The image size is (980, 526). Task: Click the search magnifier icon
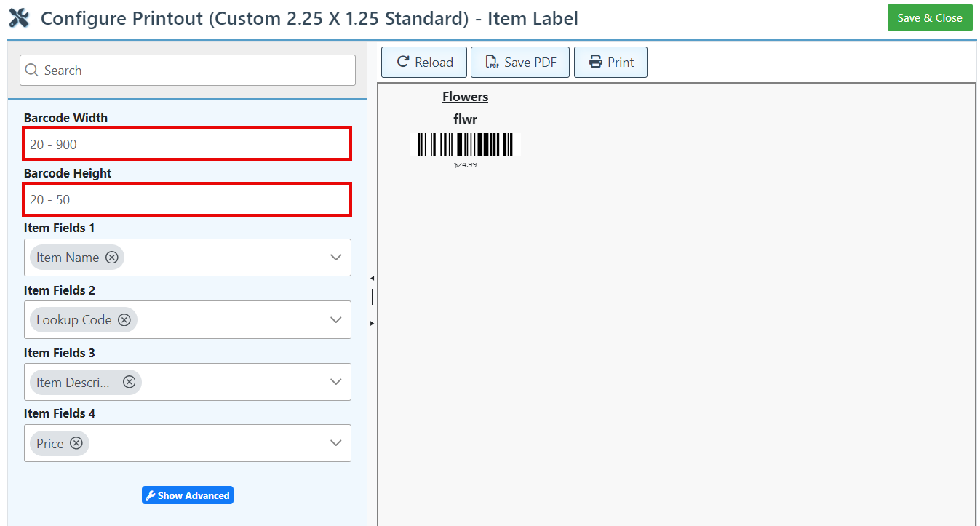(x=32, y=71)
